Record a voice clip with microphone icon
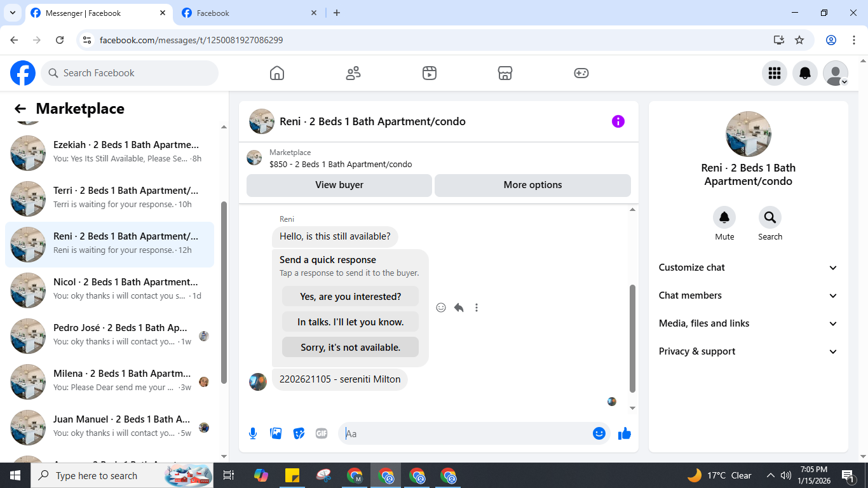 (253, 433)
